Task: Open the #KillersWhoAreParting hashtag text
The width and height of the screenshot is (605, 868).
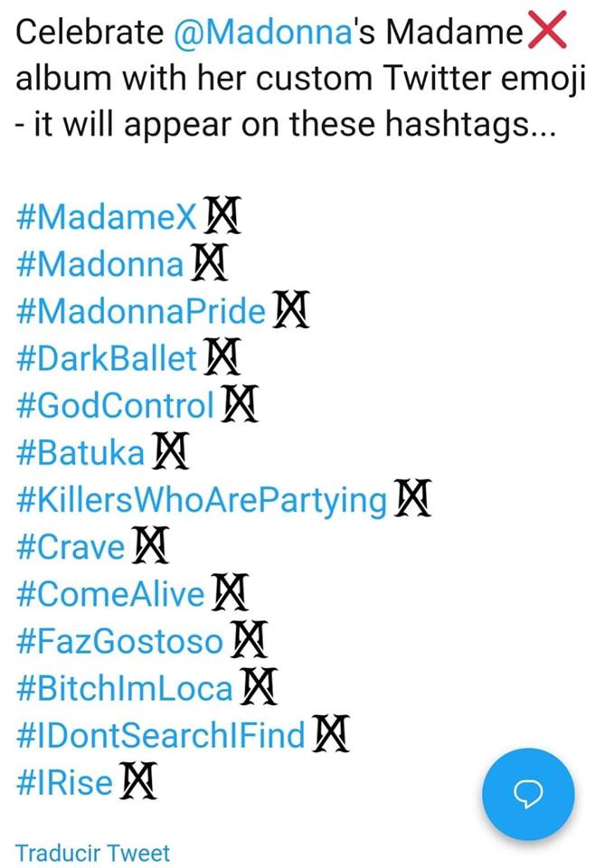Action: [202, 500]
